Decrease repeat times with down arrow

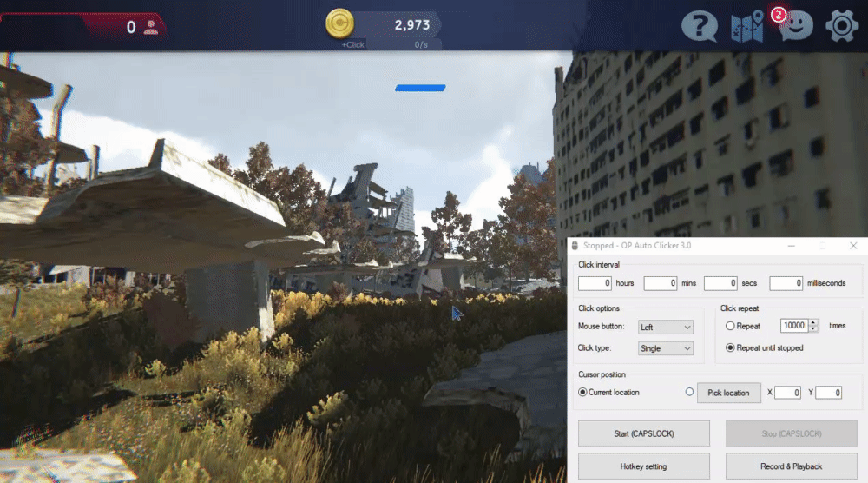point(813,329)
